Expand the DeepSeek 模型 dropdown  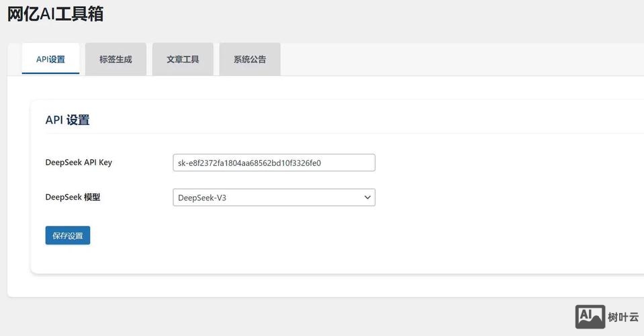(x=274, y=198)
